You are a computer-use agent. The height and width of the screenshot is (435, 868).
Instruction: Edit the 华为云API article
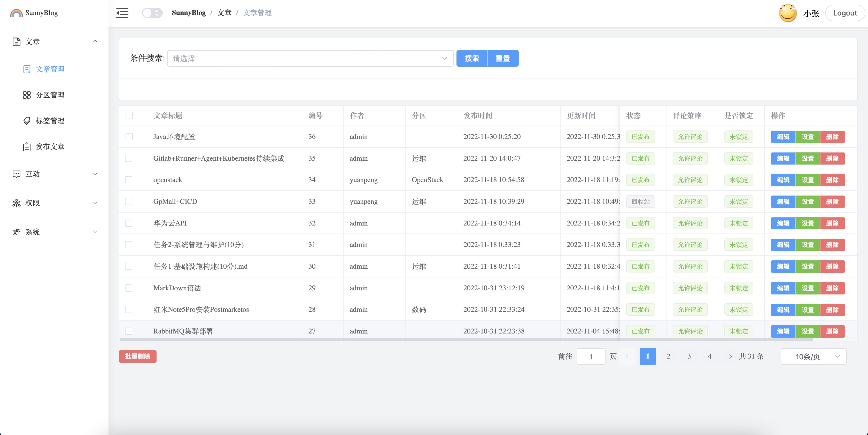point(783,223)
